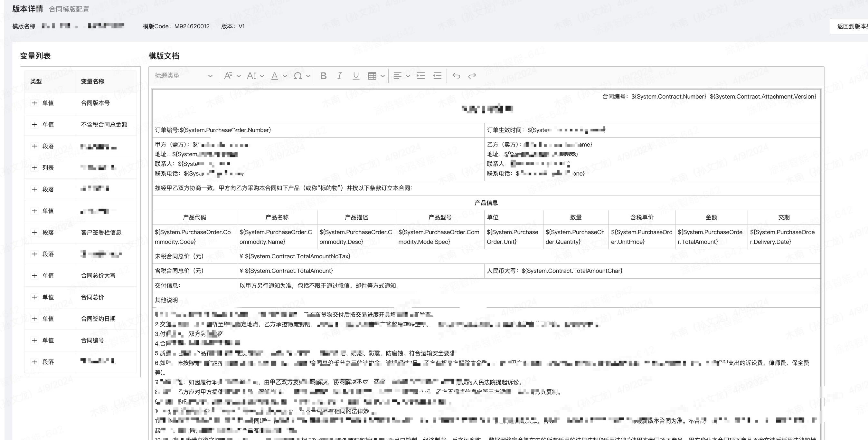The width and height of the screenshot is (868, 440).
Task: Click the 订单编号 ${System.PurchaseOrder.Number} cell
Action: pos(318,130)
